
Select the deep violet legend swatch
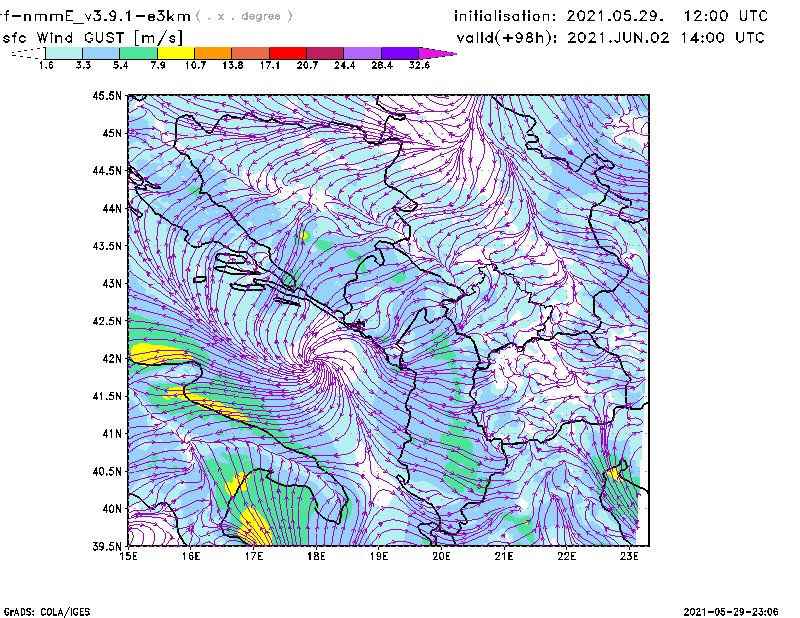point(400,53)
